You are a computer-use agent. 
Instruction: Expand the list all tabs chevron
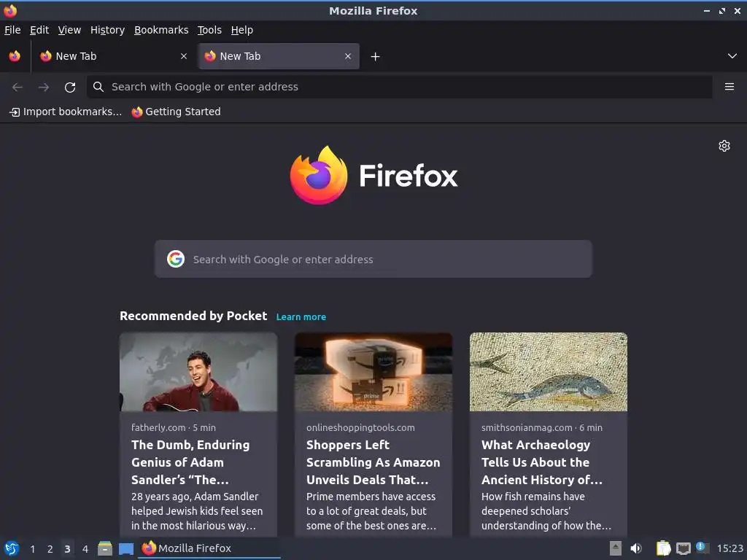pos(732,56)
